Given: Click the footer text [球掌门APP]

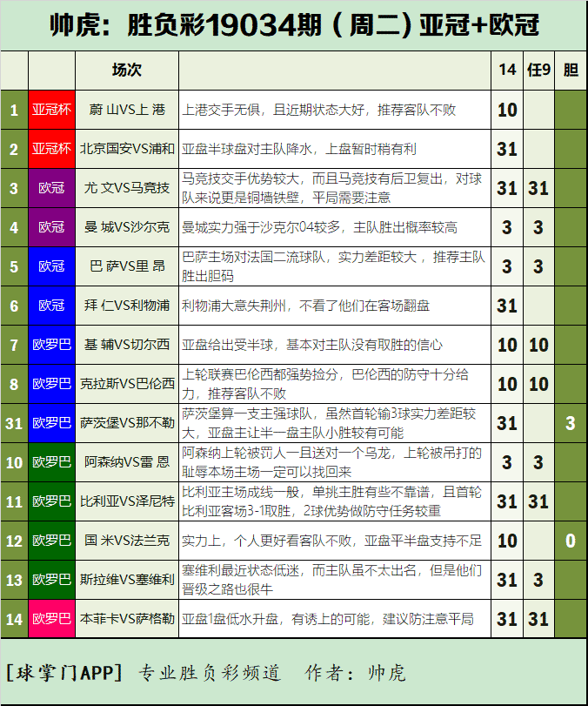Looking at the screenshot, I should 64,673.
